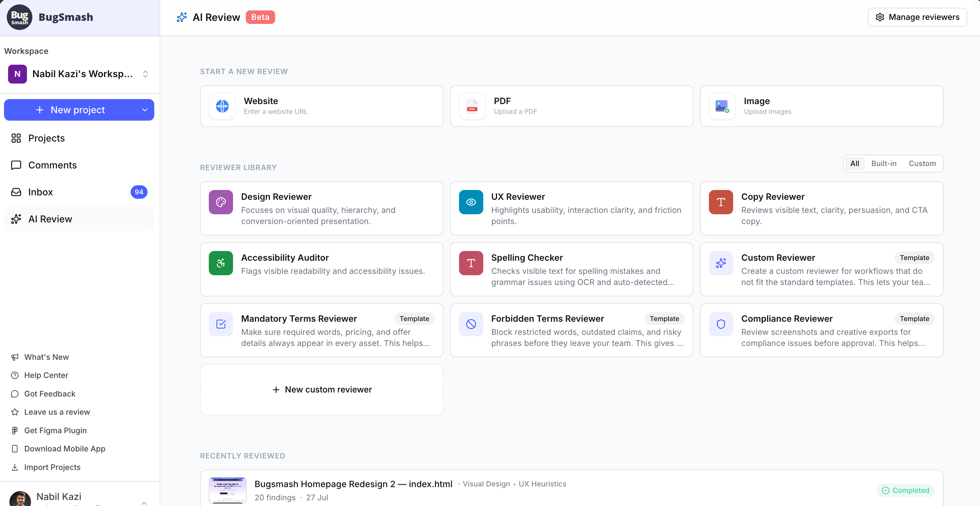
Task: Click the Completed status badge
Action: point(906,491)
